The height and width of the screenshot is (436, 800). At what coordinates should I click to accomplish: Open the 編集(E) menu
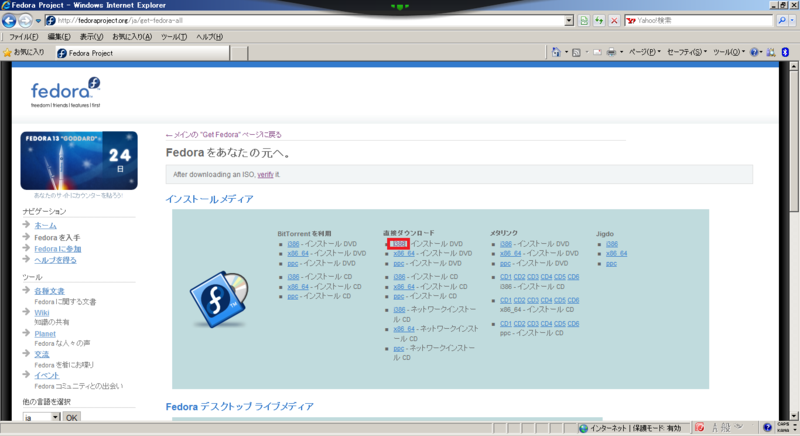(59, 37)
